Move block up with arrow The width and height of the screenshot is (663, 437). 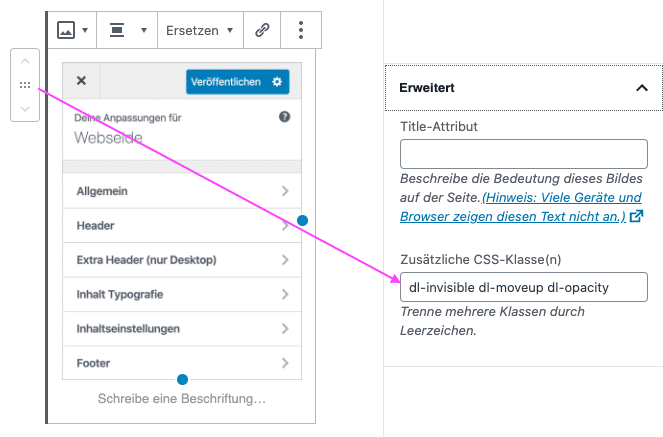[25, 61]
